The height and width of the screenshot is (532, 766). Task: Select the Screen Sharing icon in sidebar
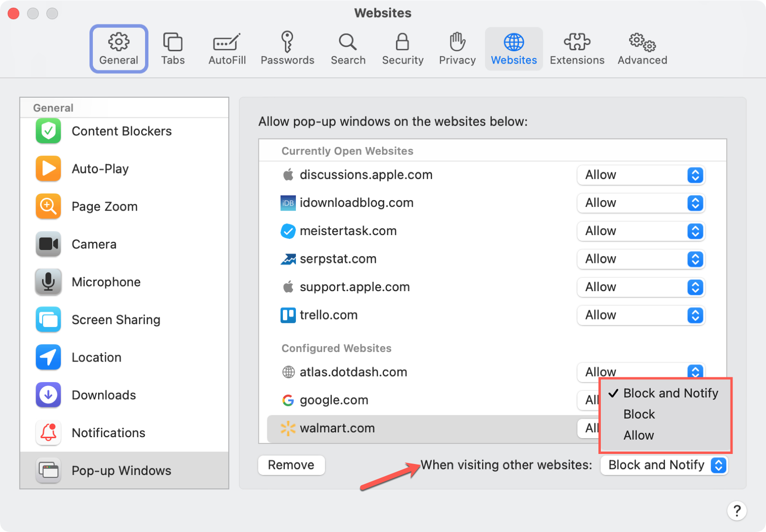click(x=48, y=319)
